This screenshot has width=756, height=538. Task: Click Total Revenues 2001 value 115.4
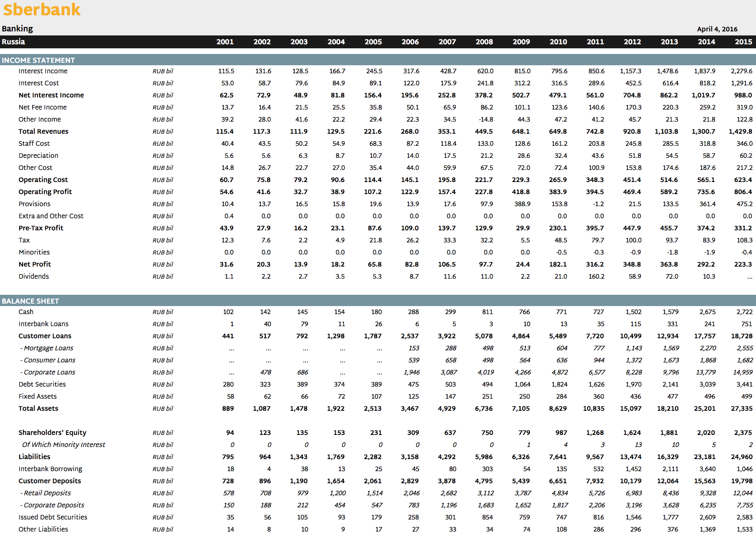[x=225, y=132]
